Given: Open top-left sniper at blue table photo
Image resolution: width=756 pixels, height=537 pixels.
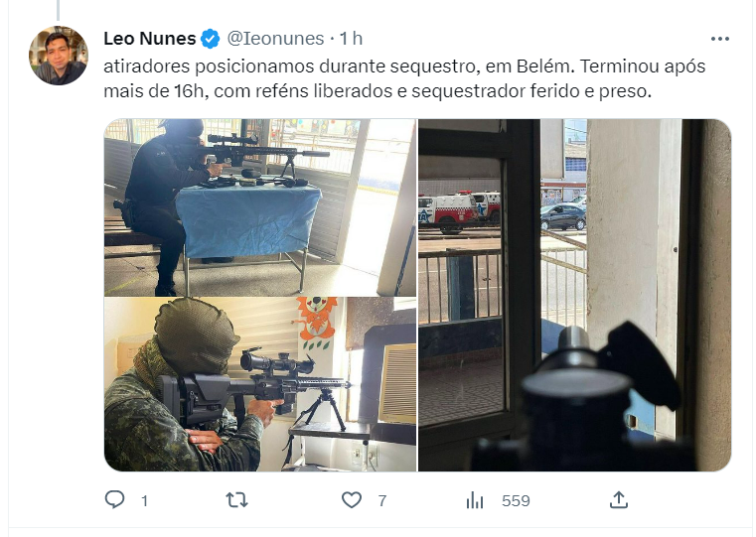Looking at the screenshot, I should coord(260,207).
